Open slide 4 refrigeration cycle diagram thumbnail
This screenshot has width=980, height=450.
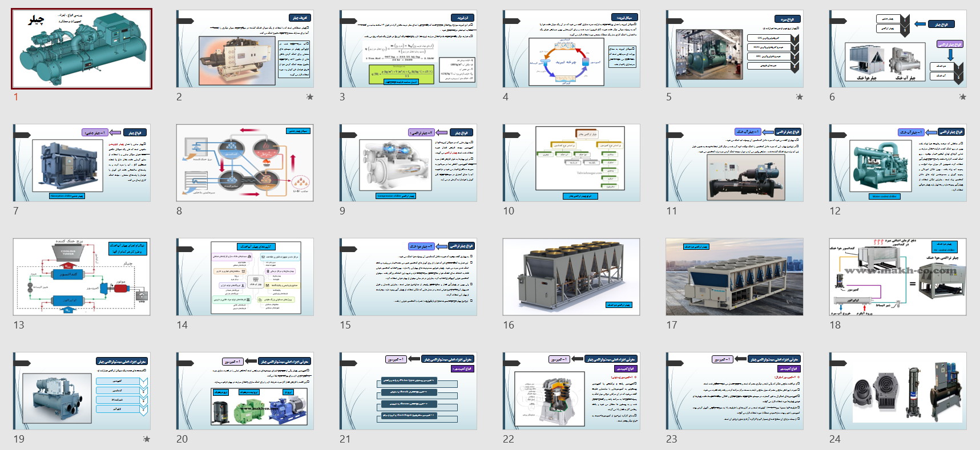[571, 49]
